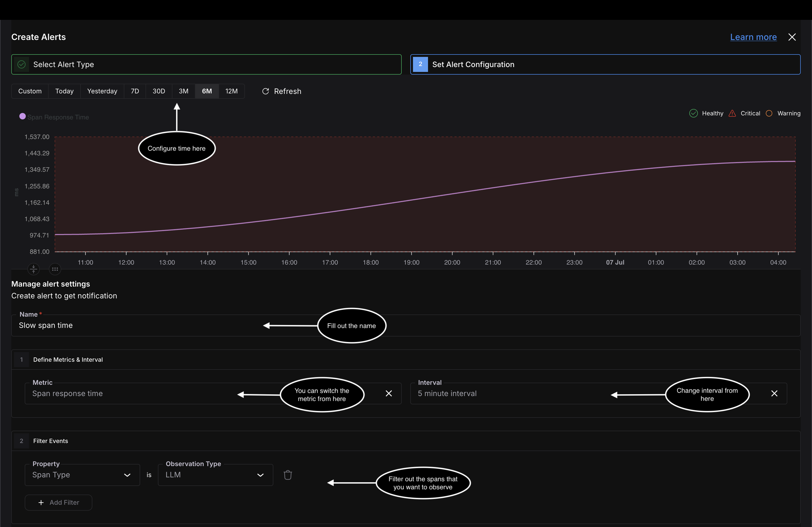The height and width of the screenshot is (527, 812).
Task: Clear the 5 minute interval selection
Action: [774, 393]
